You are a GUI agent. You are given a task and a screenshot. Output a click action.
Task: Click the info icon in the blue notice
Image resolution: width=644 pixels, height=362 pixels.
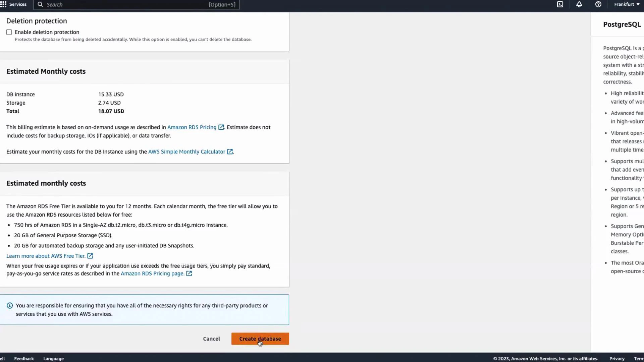9,305
